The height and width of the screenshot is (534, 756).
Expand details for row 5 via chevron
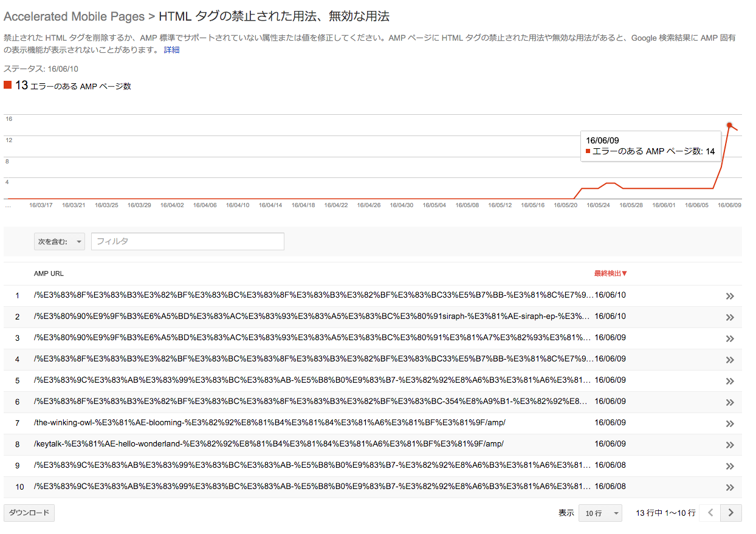pos(730,381)
